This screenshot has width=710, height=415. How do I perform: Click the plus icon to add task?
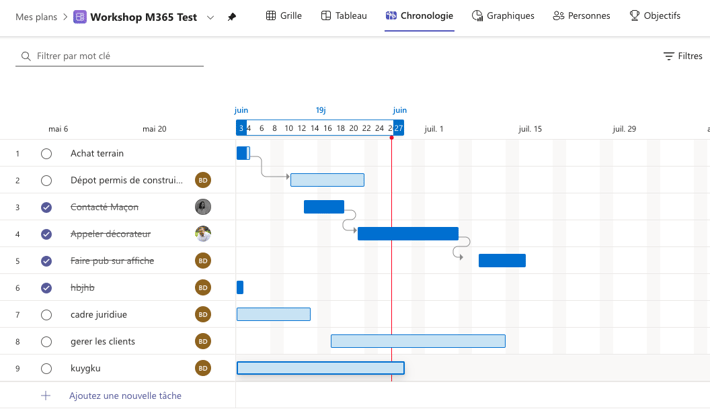(x=46, y=396)
